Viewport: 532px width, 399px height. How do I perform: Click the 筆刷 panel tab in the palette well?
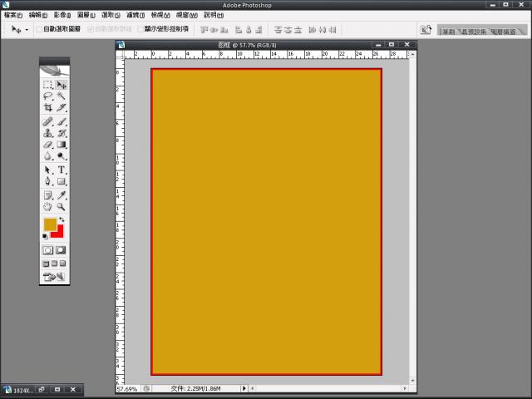[449, 30]
